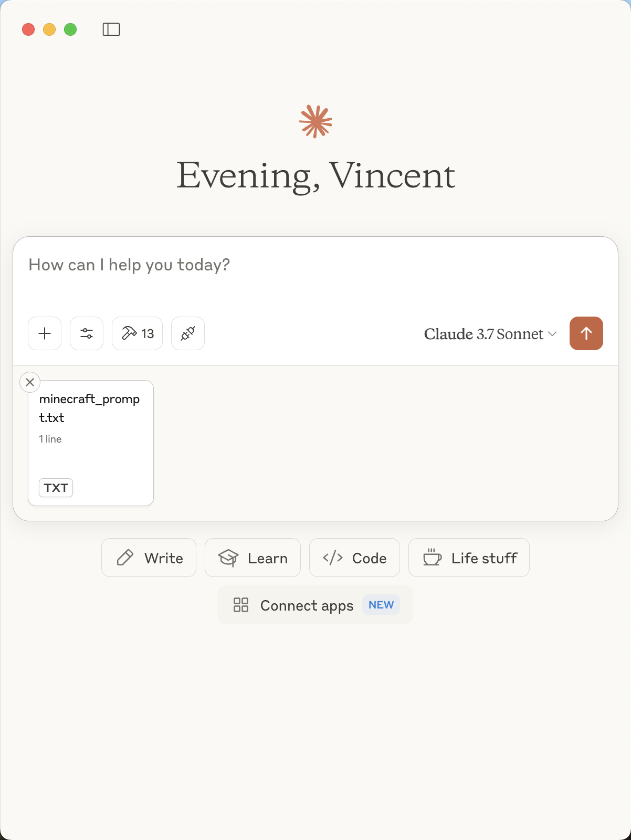
Task: Open the minecraft_prompt.txt file thumbnail
Action: coord(91,443)
